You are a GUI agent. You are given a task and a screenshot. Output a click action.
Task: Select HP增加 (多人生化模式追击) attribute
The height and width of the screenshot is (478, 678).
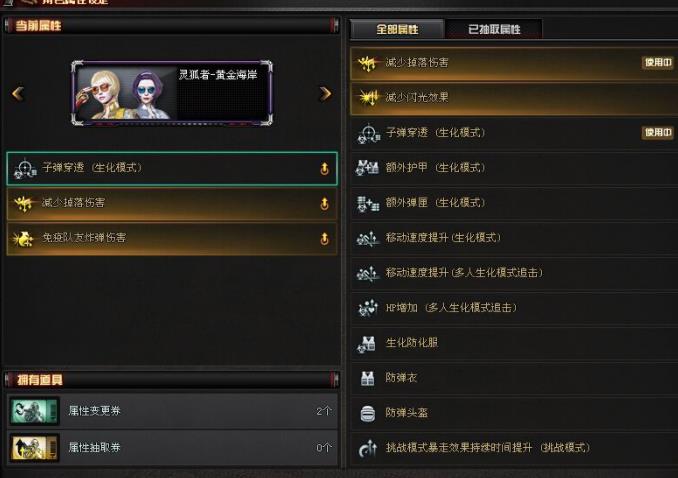[x=514, y=308]
